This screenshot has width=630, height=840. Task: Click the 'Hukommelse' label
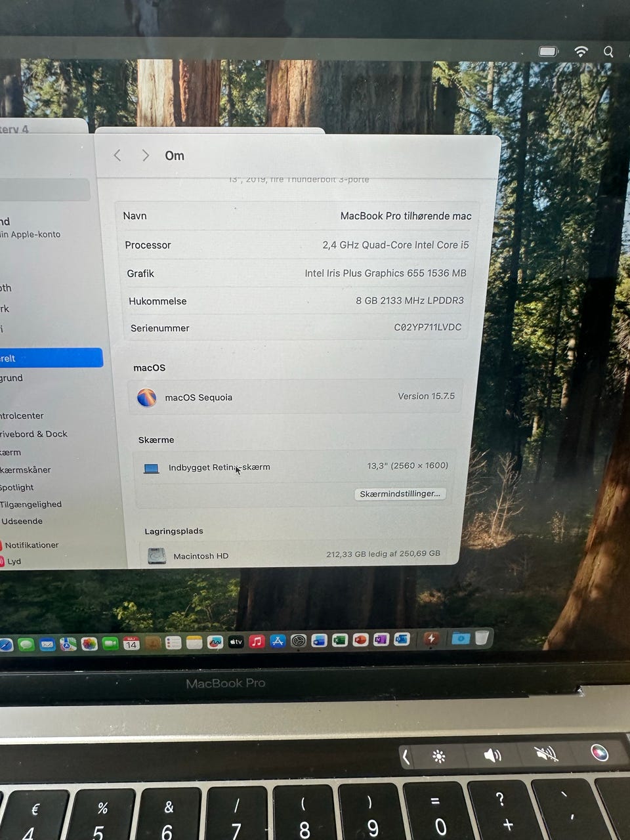[157, 301]
